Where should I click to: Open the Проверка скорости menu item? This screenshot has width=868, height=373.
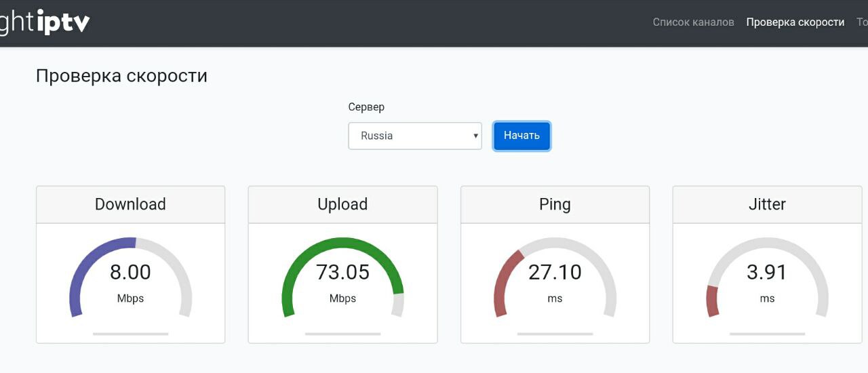(795, 22)
